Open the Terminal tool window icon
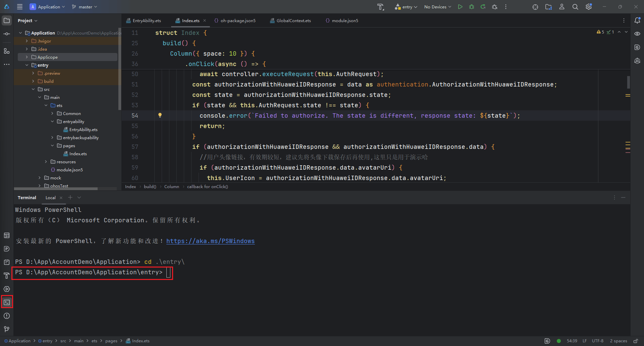The height and width of the screenshot is (346, 644). [7, 302]
